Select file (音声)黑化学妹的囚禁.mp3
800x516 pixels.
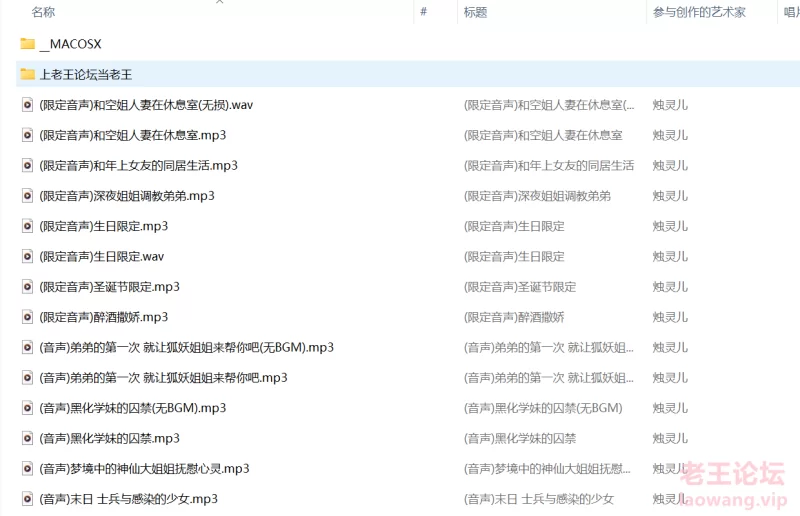(109, 438)
